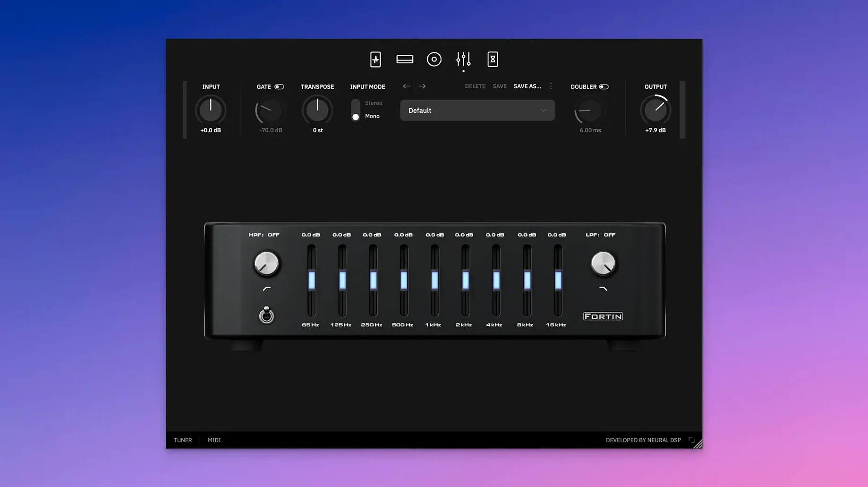Click the 16 kHz EQ band slider
This screenshot has height=487, width=868.
pos(558,281)
